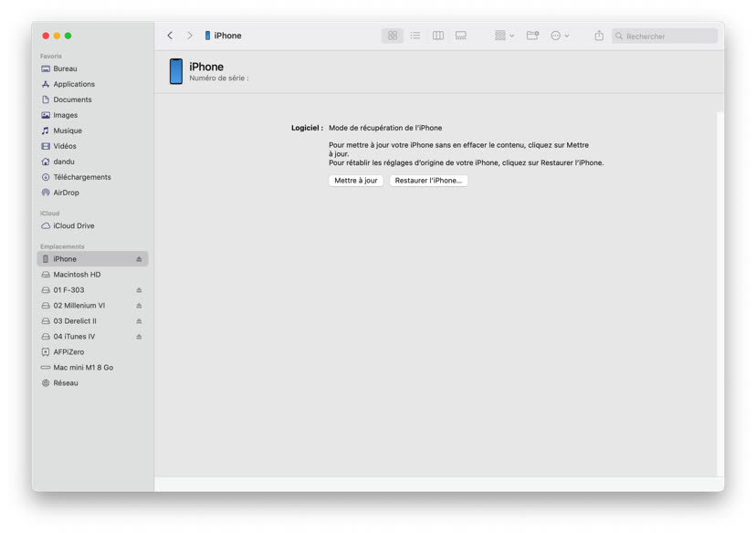Open the Share menu in the toolbar

coord(598,35)
